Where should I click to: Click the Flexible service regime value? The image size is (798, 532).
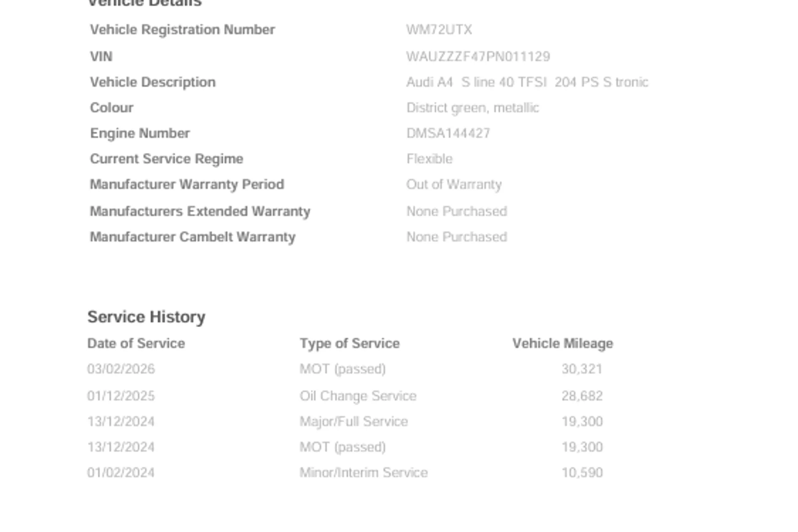(429, 159)
